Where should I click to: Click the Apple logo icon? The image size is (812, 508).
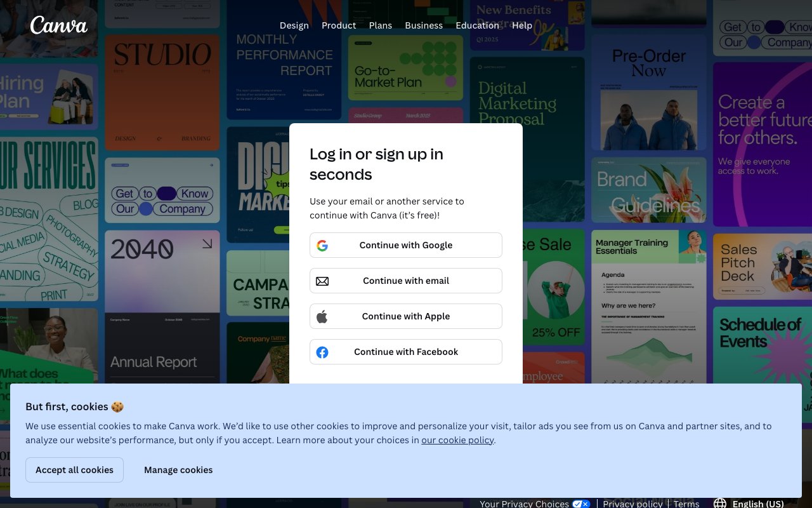tap(322, 316)
